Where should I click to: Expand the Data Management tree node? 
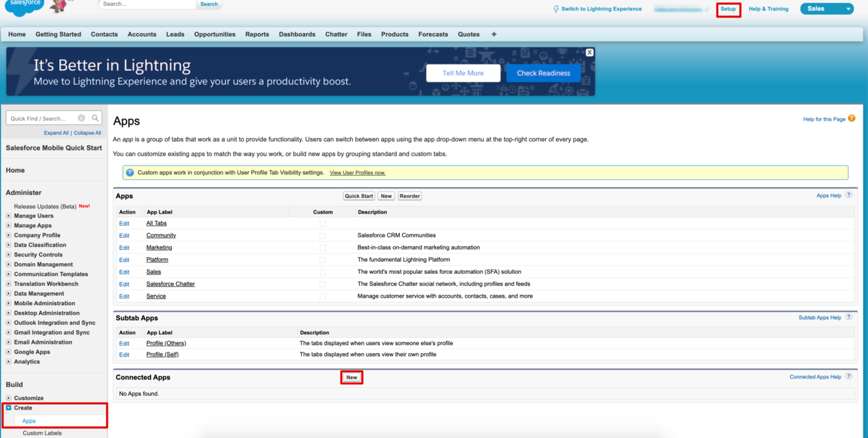[9, 294]
